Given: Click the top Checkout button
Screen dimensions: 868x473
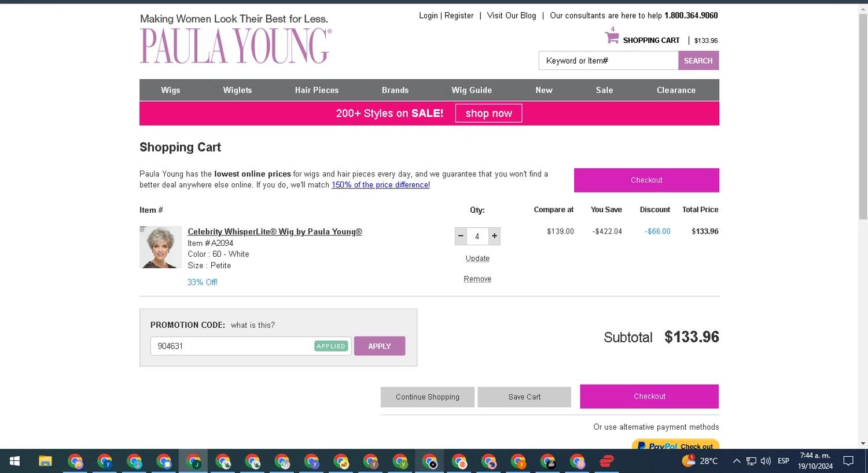Looking at the screenshot, I should click(646, 180).
